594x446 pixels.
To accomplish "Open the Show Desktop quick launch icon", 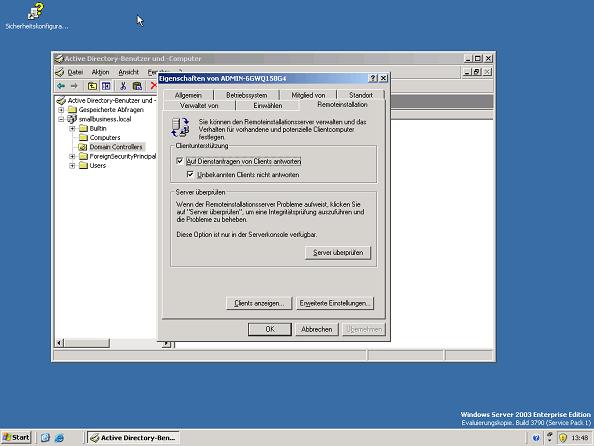I will [45, 438].
